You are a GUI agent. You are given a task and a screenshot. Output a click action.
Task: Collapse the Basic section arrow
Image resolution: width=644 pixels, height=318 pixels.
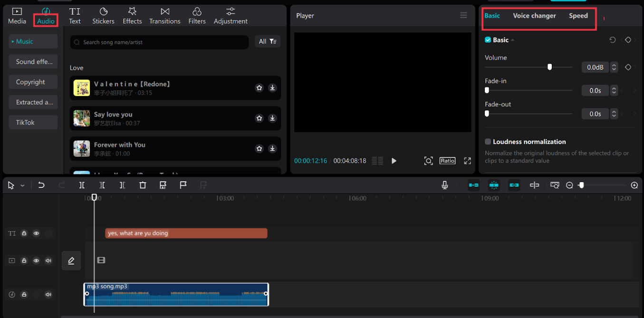pos(513,40)
